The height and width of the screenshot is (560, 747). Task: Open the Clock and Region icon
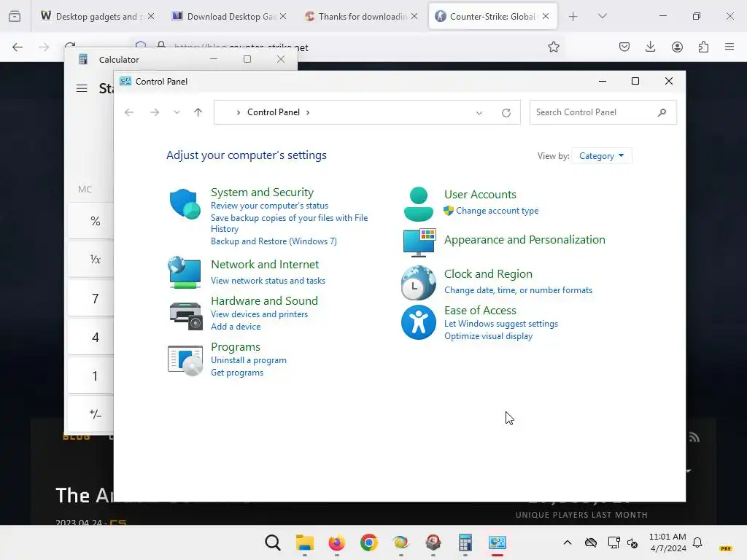pos(418,283)
